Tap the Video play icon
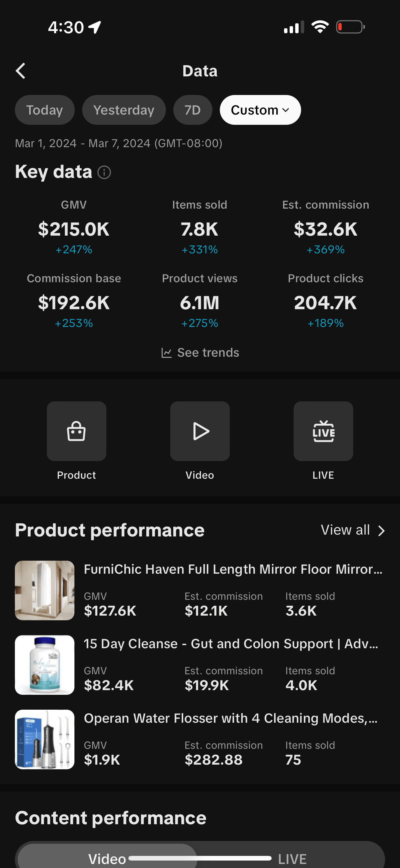This screenshot has width=400, height=868. tap(200, 431)
